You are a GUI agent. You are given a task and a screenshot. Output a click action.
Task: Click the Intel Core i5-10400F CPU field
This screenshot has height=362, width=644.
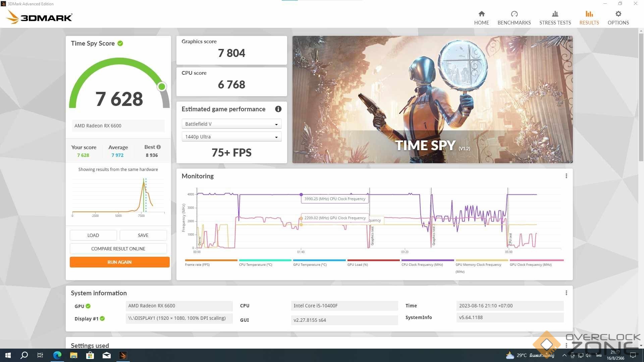pos(344,306)
